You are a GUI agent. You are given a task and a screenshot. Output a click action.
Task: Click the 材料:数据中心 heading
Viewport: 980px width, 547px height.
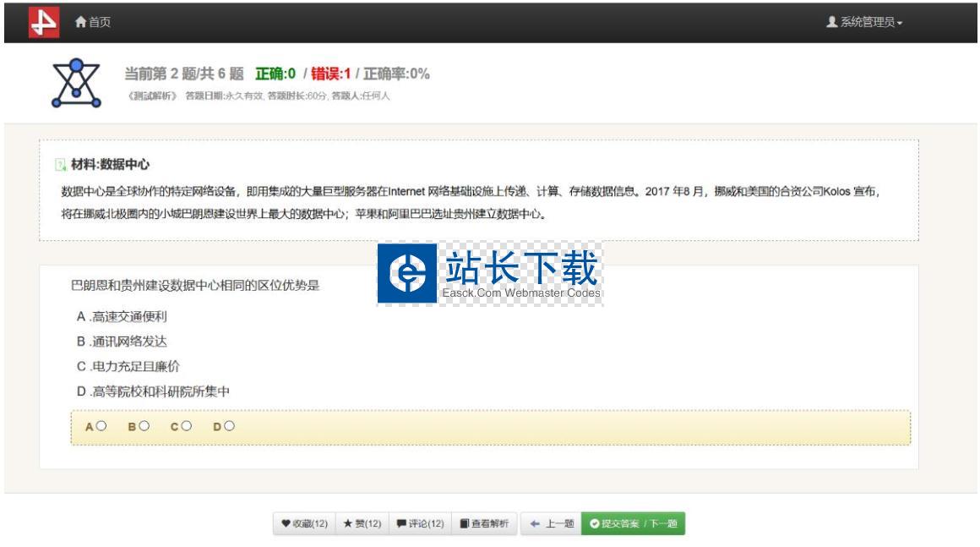click(111, 164)
